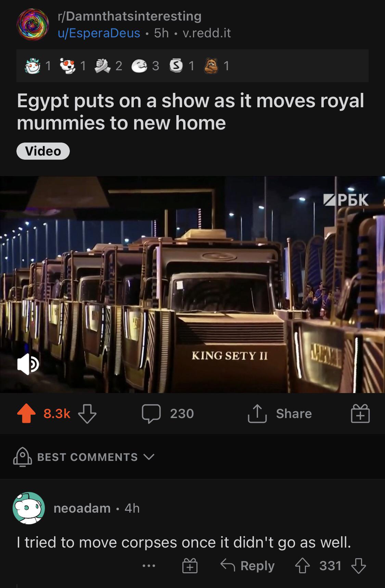
Task: Upvote the Egypt mummies post
Action: click(x=26, y=414)
